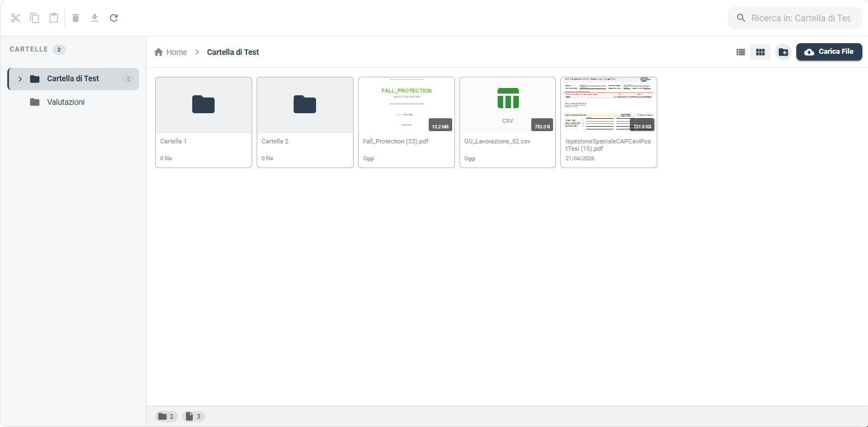
Task: Open the Cartella 1 folder tile
Action: point(203,122)
